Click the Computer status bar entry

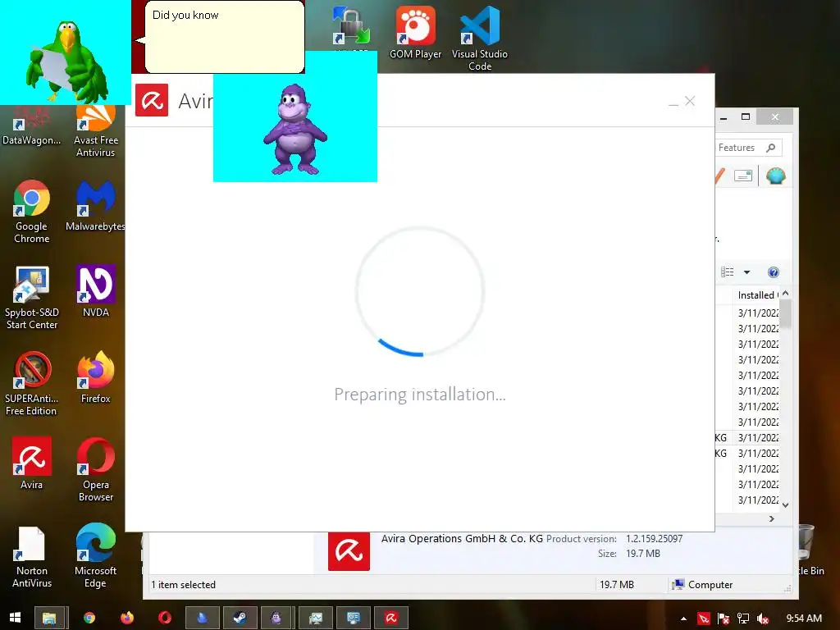pyautogui.click(x=703, y=584)
